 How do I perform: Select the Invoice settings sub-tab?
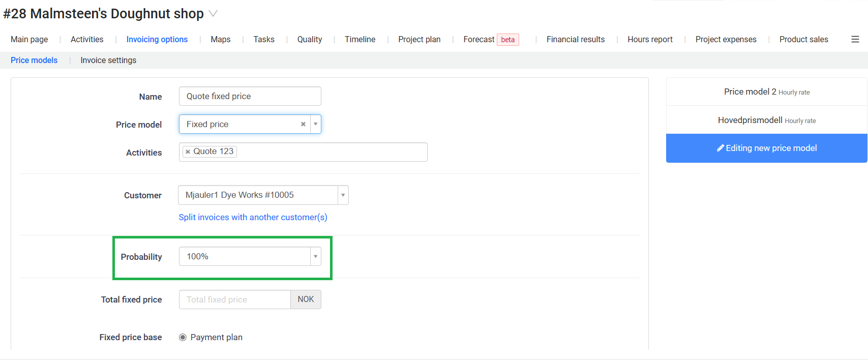coord(108,60)
